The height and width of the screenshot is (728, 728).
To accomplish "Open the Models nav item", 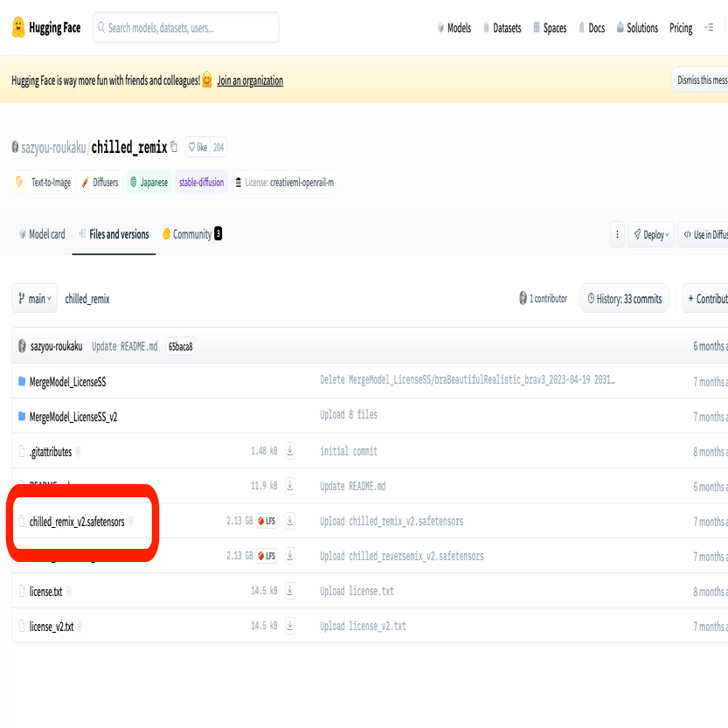I will 454,28.
